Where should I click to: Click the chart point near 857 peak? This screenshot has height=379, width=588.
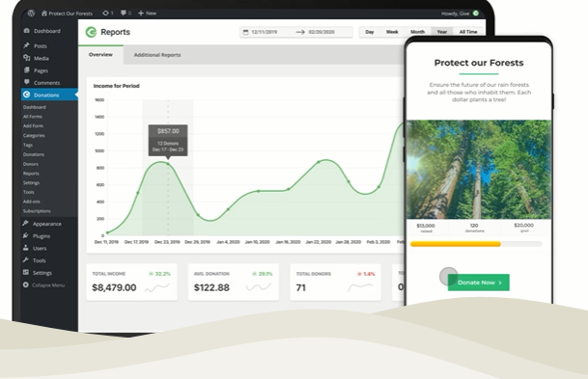(168, 164)
